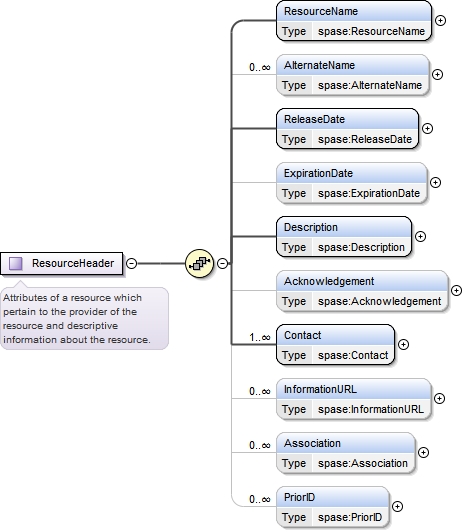Collapse the ResourceHeader node

click(132, 263)
